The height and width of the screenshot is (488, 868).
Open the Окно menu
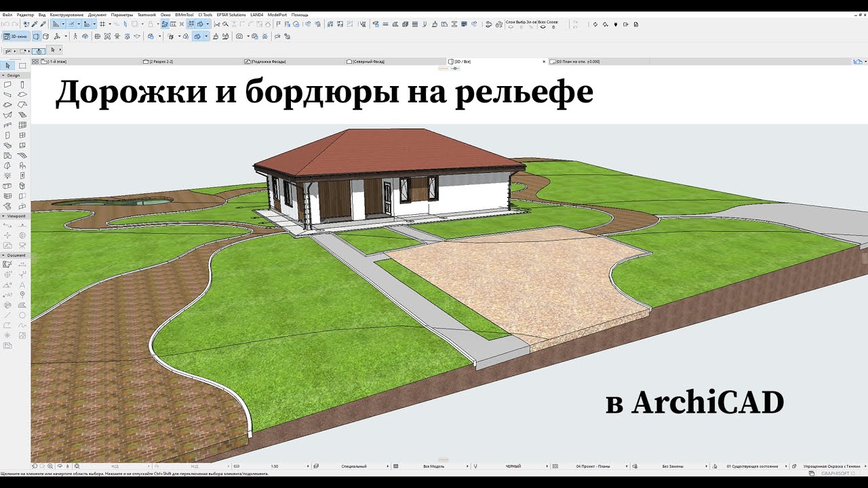(x=165, y=14)
